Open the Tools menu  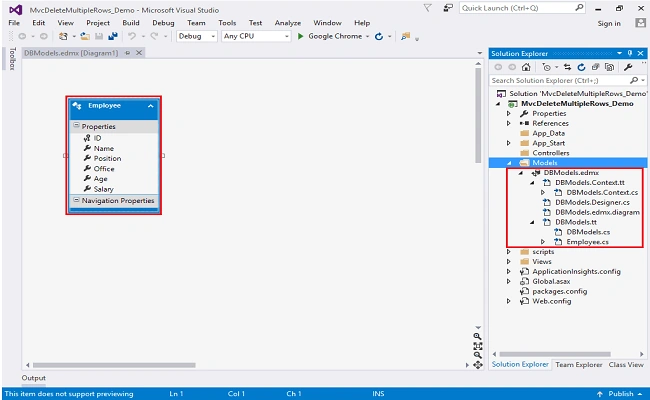pyautogui.click(x=227, y=23)
